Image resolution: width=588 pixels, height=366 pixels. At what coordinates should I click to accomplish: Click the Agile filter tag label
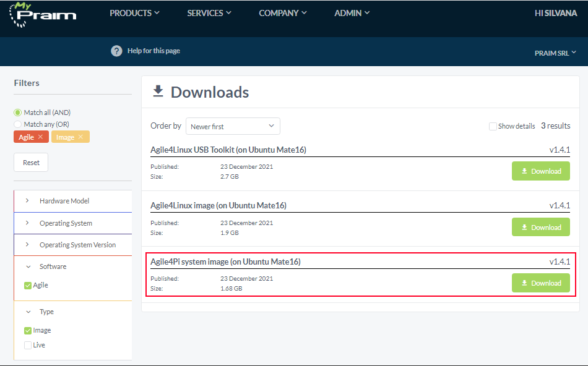[26, 137]
